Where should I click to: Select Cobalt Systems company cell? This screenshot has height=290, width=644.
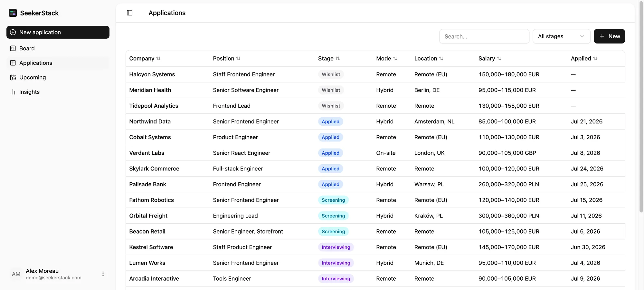click(150, 137)
